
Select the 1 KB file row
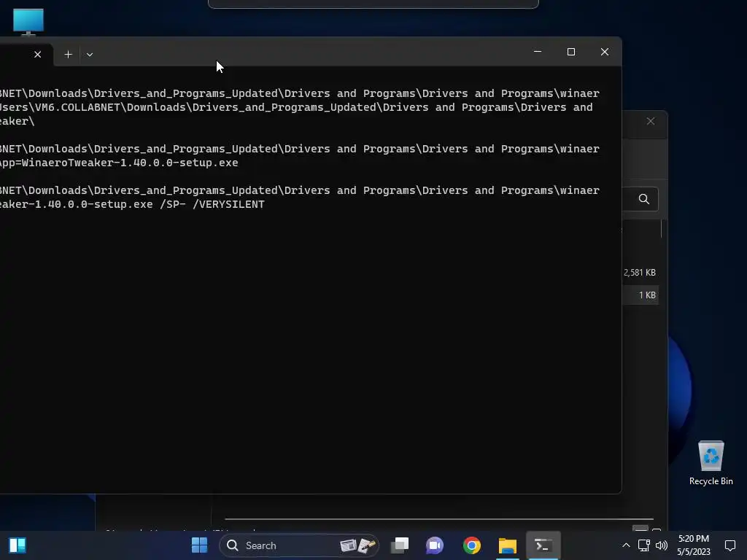click(x=640, y=295)
